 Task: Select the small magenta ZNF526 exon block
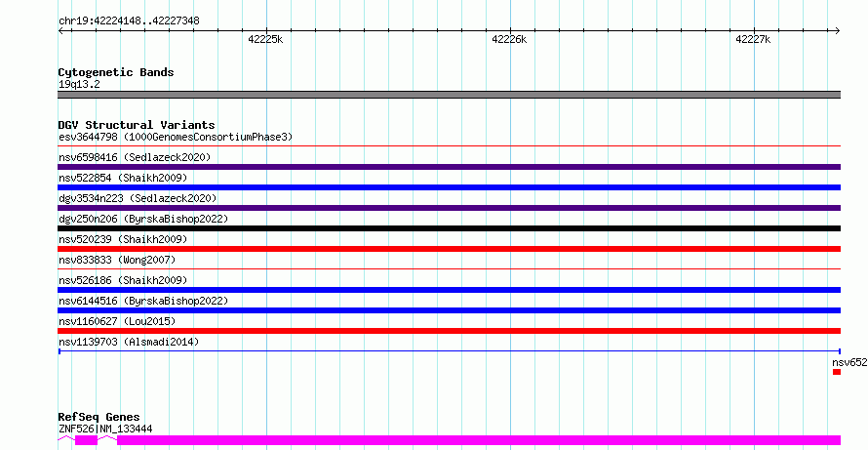tap(87, 440)
